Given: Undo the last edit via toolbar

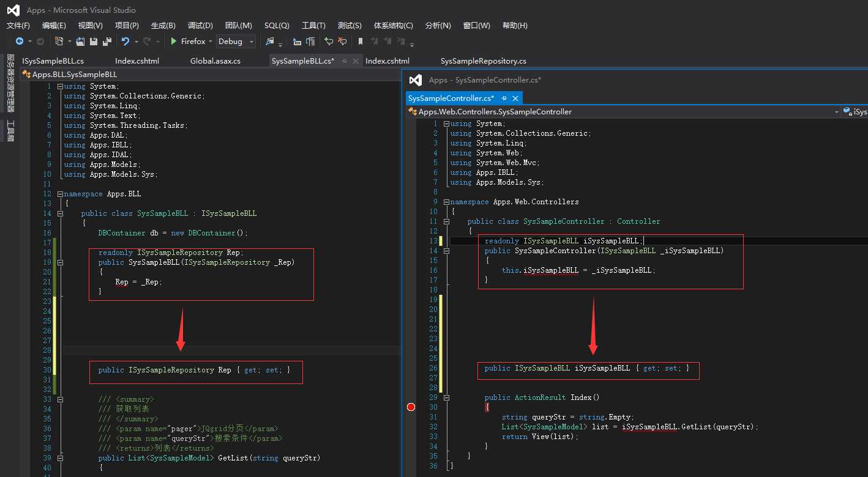Looking at the screenshot, I should (x=125, y=42).
